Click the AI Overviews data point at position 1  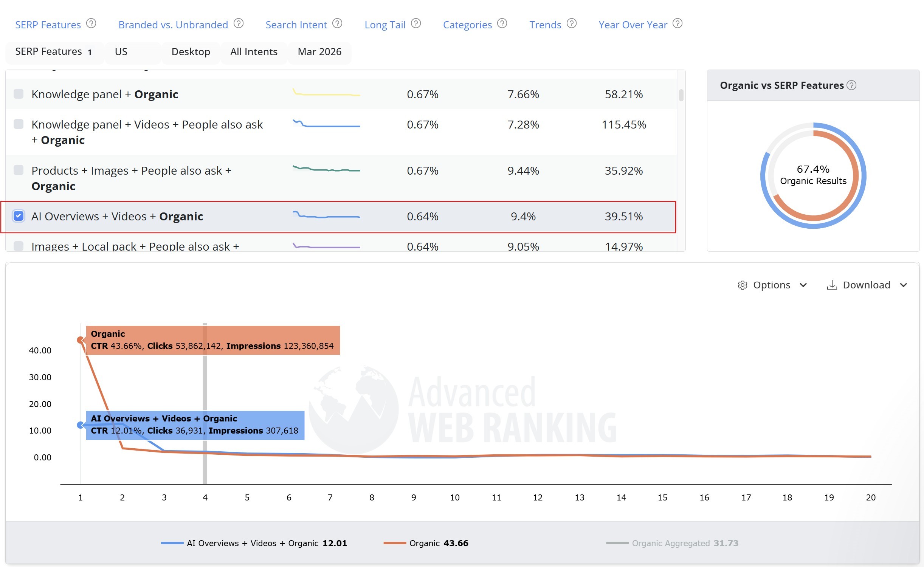click(x=81, y=425)
